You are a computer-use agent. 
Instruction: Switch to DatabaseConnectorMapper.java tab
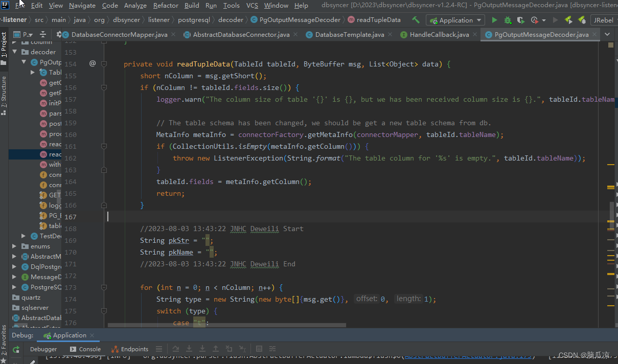(x=119, y=34)
